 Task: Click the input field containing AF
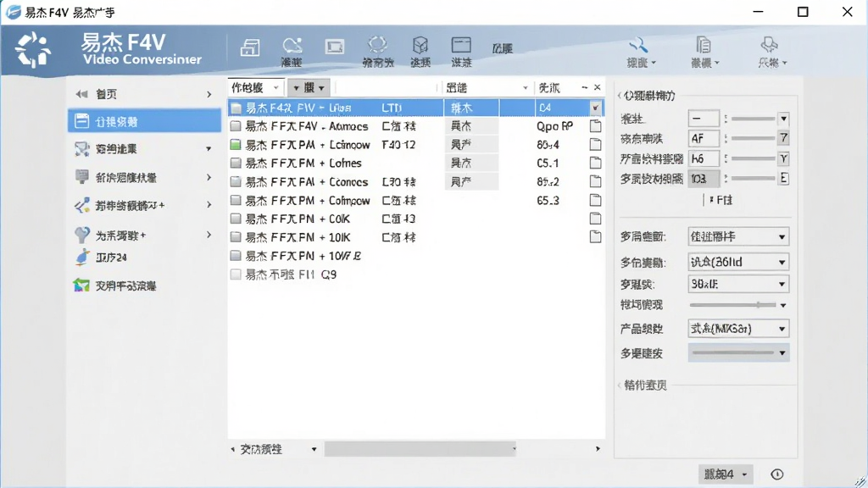(x=704, y=138)
